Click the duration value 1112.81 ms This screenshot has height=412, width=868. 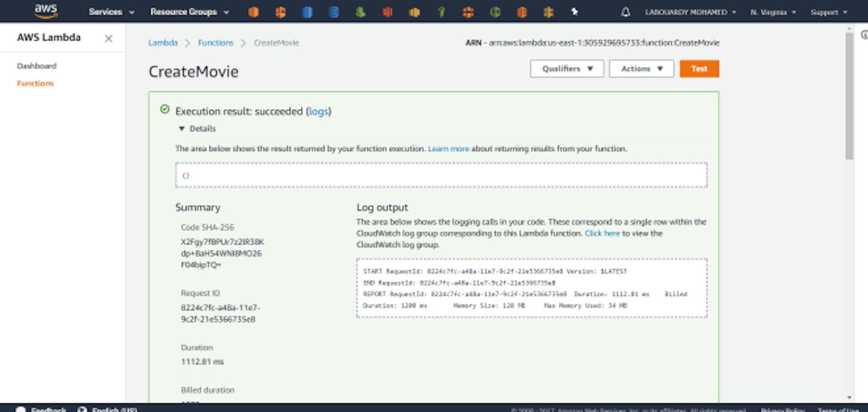[202, 361]
